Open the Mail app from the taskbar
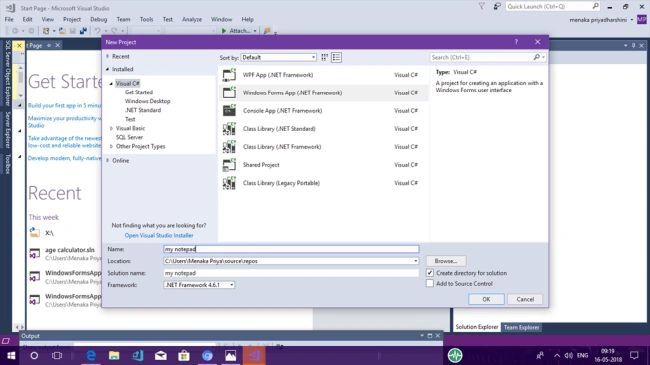This screenshot has height=365, width=650. click(161, 355)
